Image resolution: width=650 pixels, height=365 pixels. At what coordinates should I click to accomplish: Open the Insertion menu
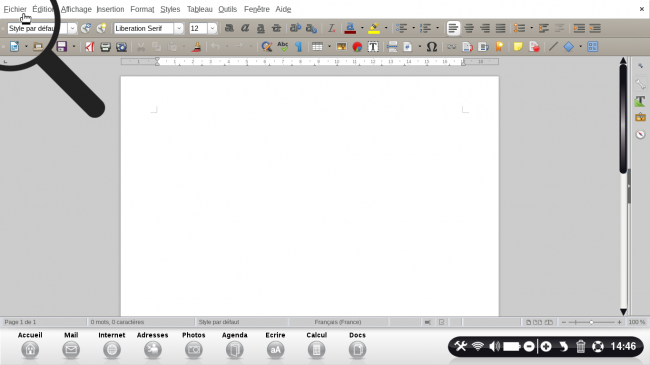tap(110, 9)
